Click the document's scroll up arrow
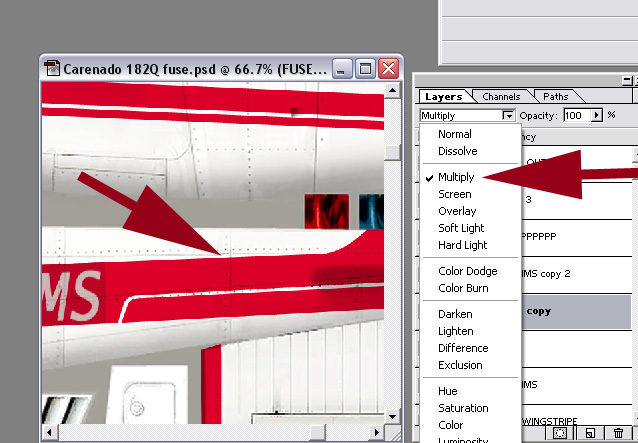Viewport: 638px width, 443px height. 391,89
